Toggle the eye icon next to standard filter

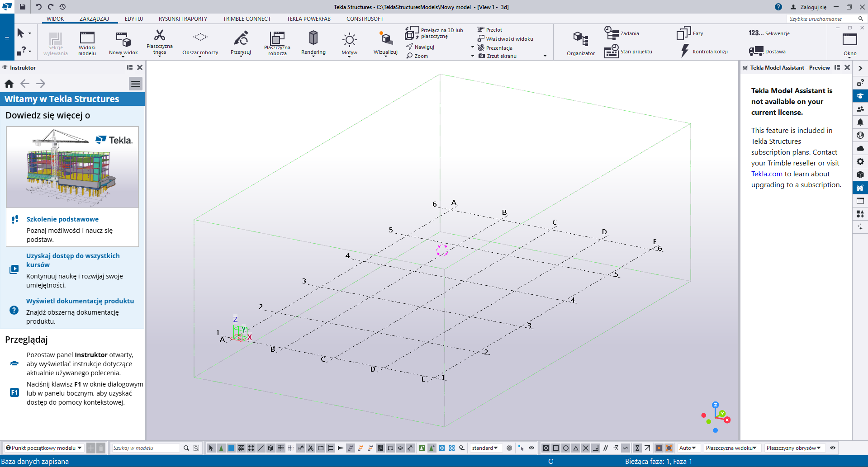(531, 448)
